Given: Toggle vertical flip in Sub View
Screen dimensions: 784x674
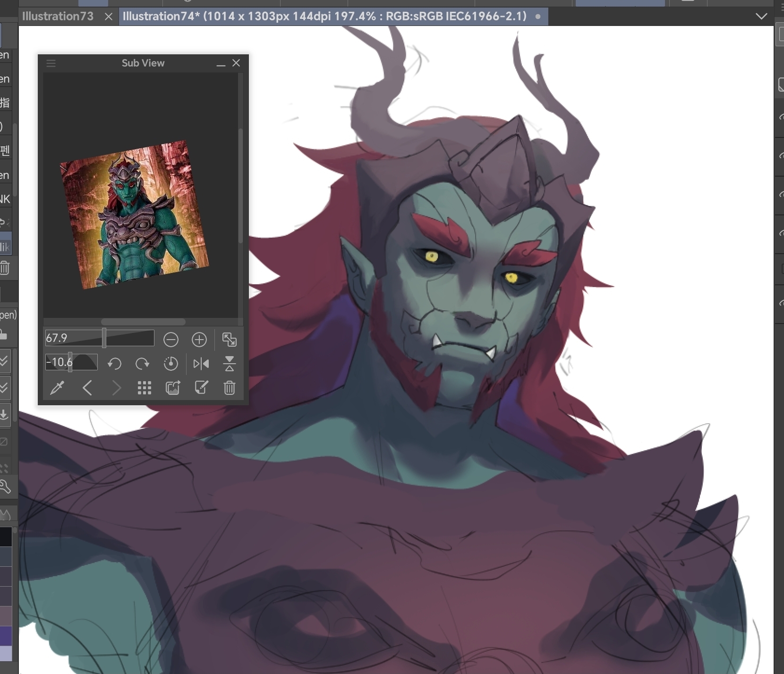Looking at the screenshot, I should 230,363.
